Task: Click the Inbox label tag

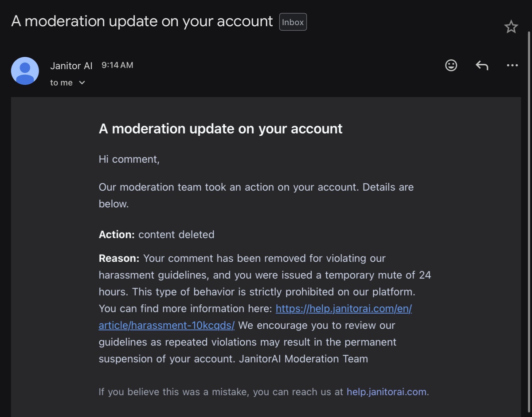Action: (x=293, y=22)
